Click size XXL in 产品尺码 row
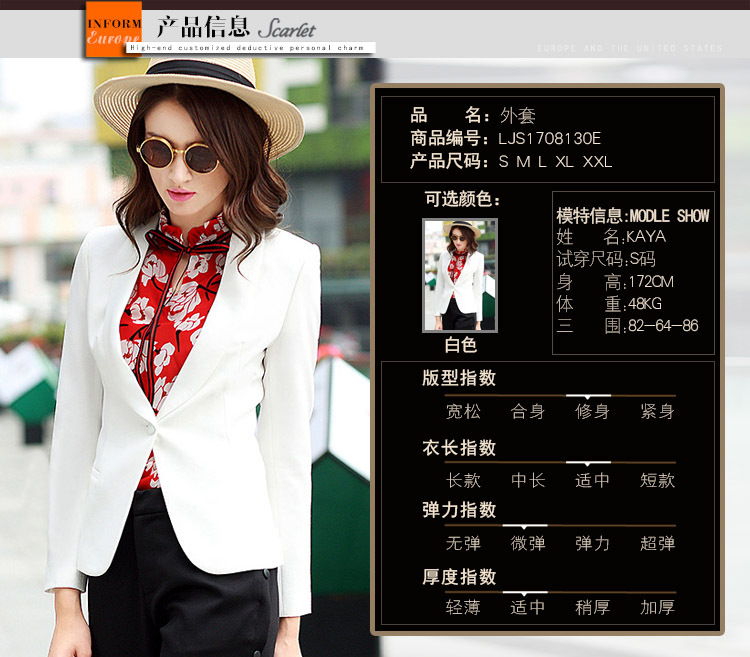The width and height of the screenshot is (750, 657). pos(597,162)
